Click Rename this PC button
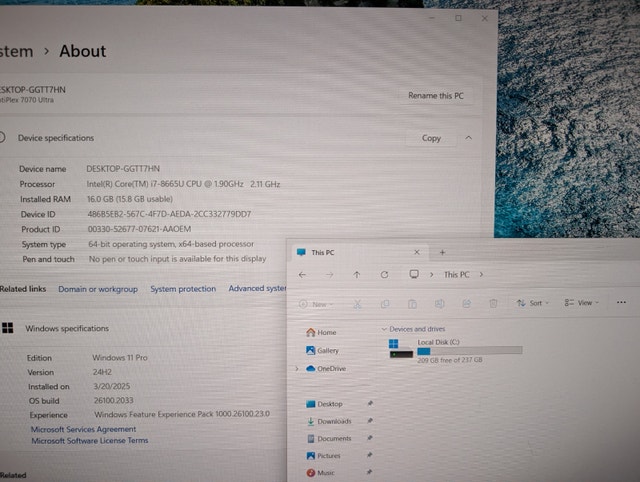Viewport: 640px width, 482px height. (436, 96)
